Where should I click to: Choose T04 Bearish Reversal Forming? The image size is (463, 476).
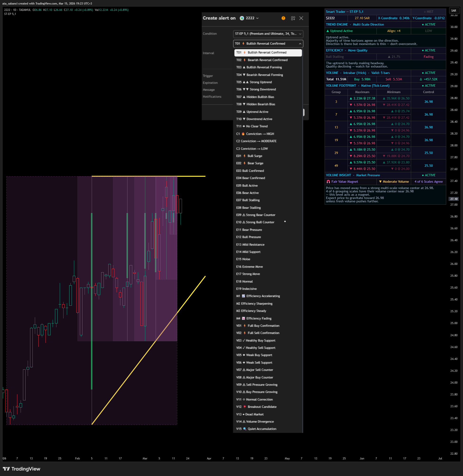tap(268, 75)
